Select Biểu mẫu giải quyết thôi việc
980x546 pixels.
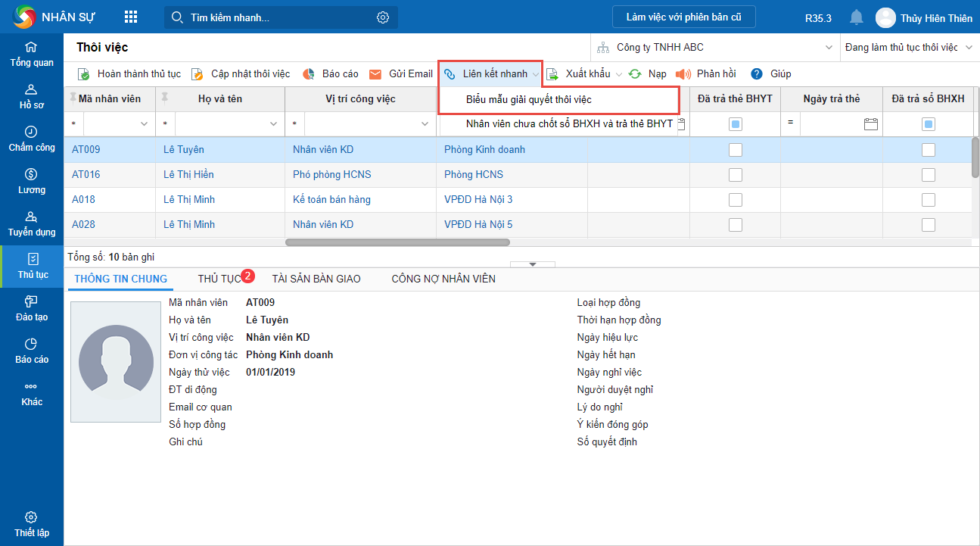click(528, 99)
